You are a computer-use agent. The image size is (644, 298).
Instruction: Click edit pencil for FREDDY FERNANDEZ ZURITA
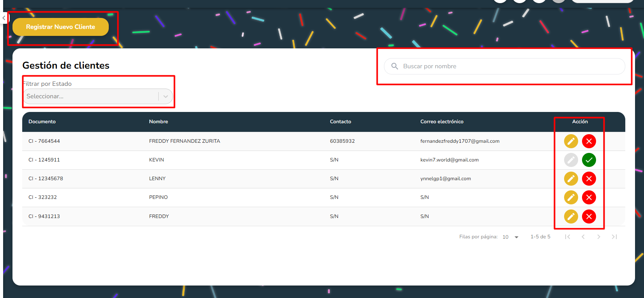tap(571, 141)
